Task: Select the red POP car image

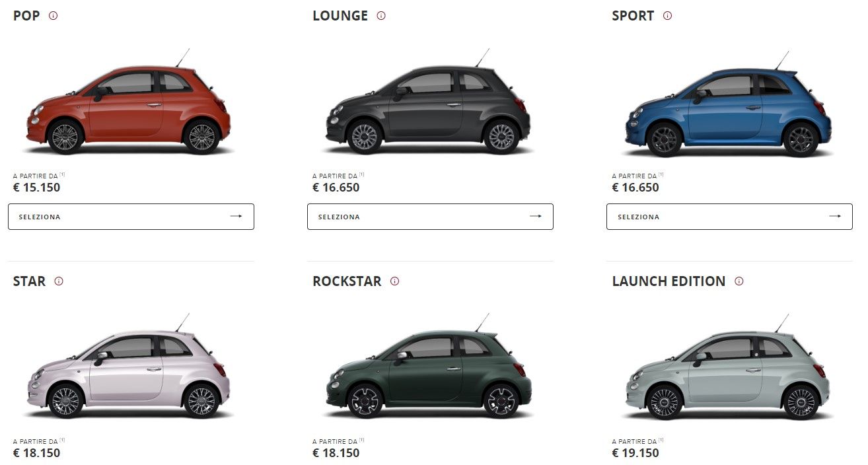Action: click(129, 103)
